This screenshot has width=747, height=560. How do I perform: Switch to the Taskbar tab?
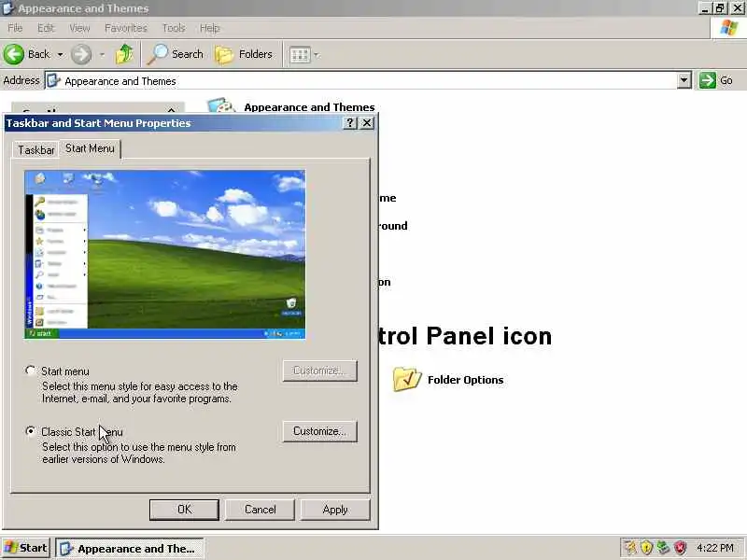click(x=35, y=150)
